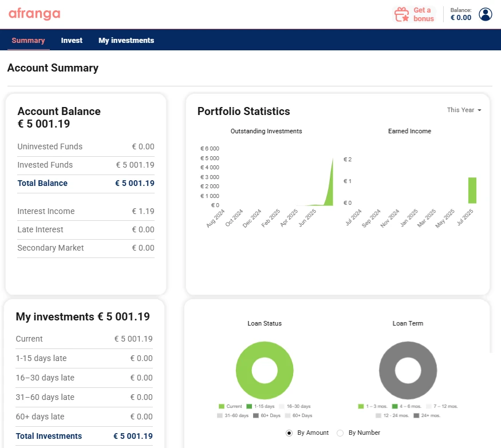The width and height of the screenshot is (501, 448).
Task: Click the gray Loan Term donut chart
Action: point(407,355)
